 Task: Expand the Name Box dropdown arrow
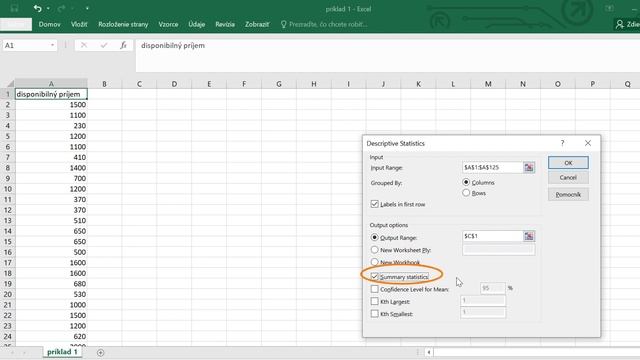coord(52,45)
